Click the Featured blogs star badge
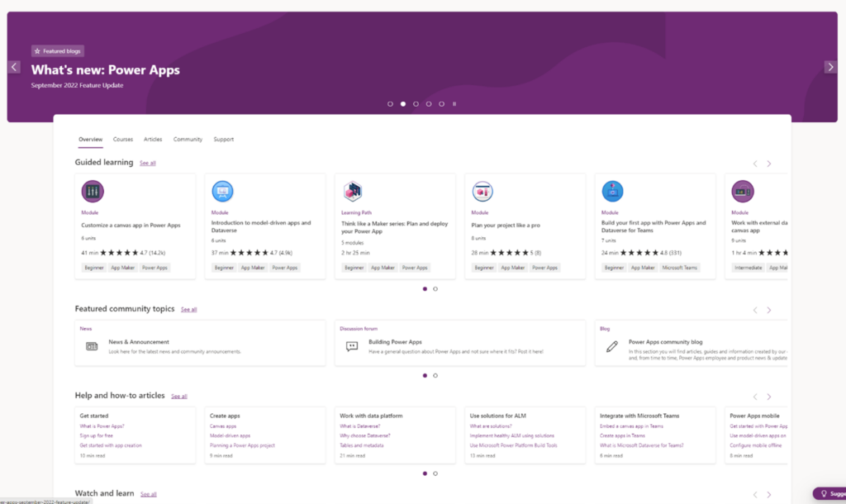 [57, 50]
